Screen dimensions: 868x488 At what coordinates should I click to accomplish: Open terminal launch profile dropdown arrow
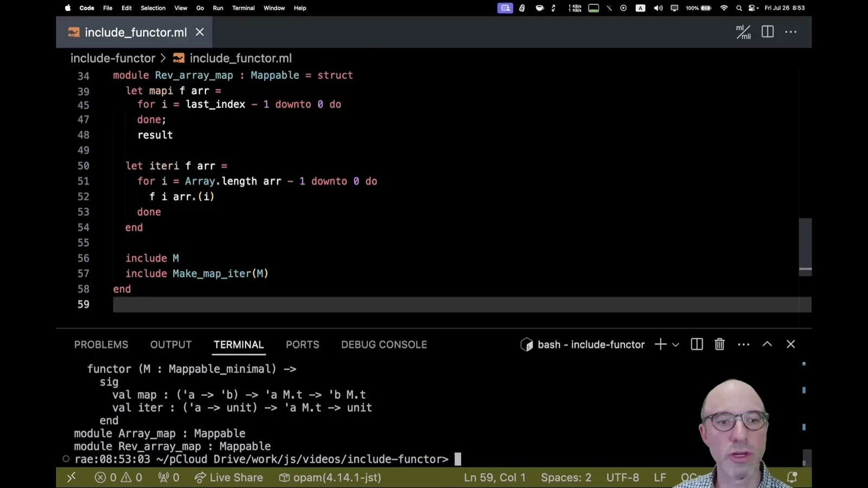coord(675,344)
